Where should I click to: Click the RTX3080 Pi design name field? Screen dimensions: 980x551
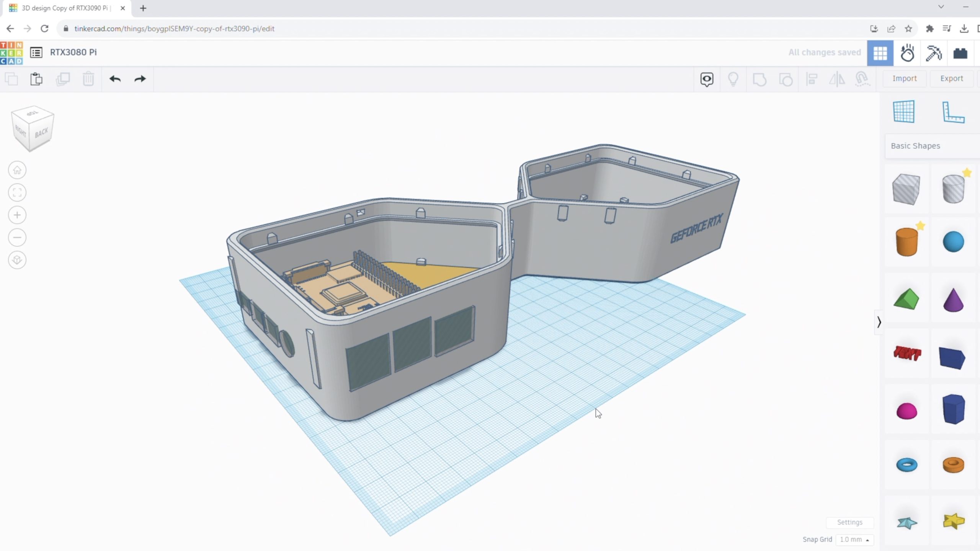[x=73, y=52]
